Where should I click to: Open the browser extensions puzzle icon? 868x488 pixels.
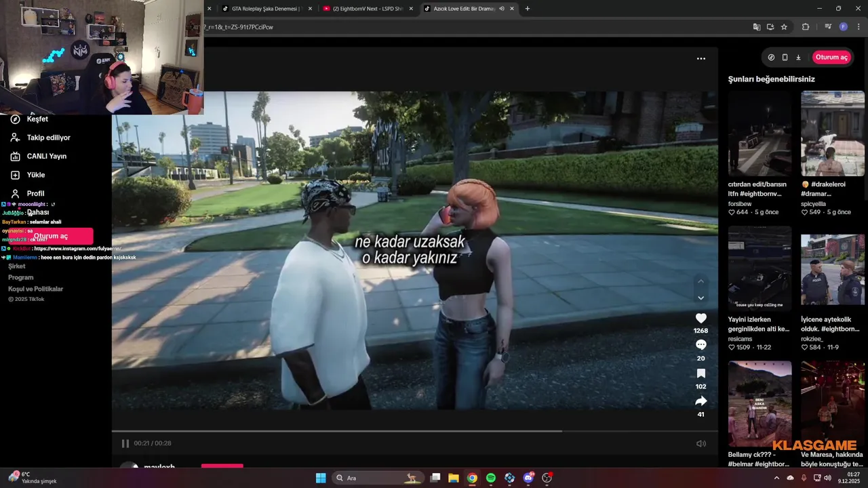tap(806, 27)
